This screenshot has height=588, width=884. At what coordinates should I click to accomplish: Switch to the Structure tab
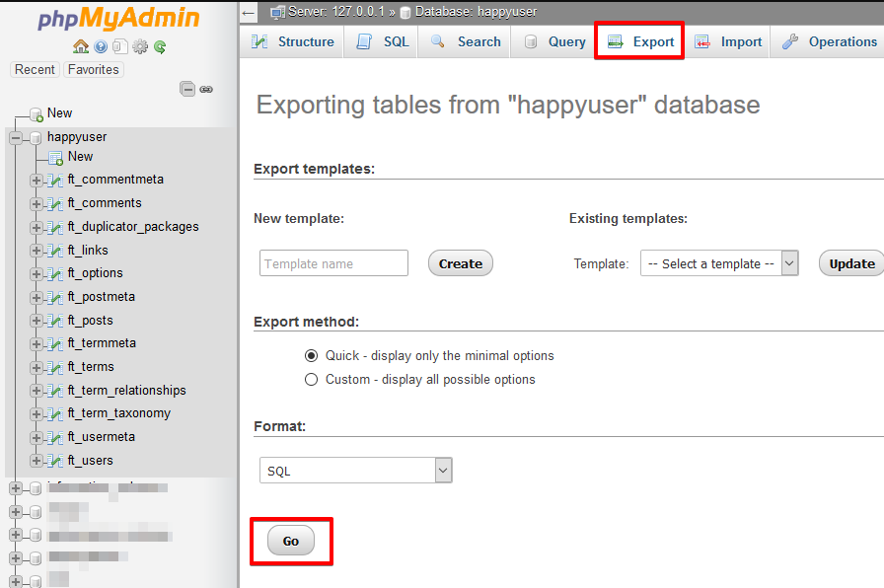click(x=293, y=41)
